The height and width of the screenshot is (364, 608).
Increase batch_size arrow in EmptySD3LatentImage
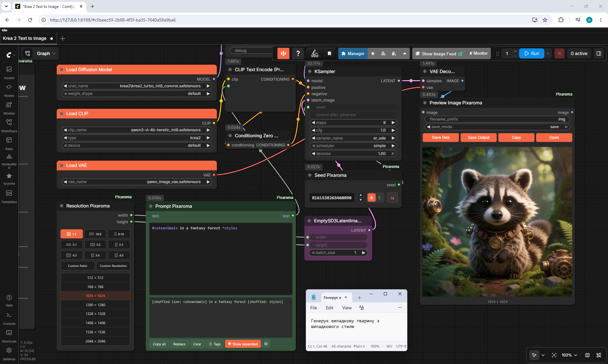(364, 253)
